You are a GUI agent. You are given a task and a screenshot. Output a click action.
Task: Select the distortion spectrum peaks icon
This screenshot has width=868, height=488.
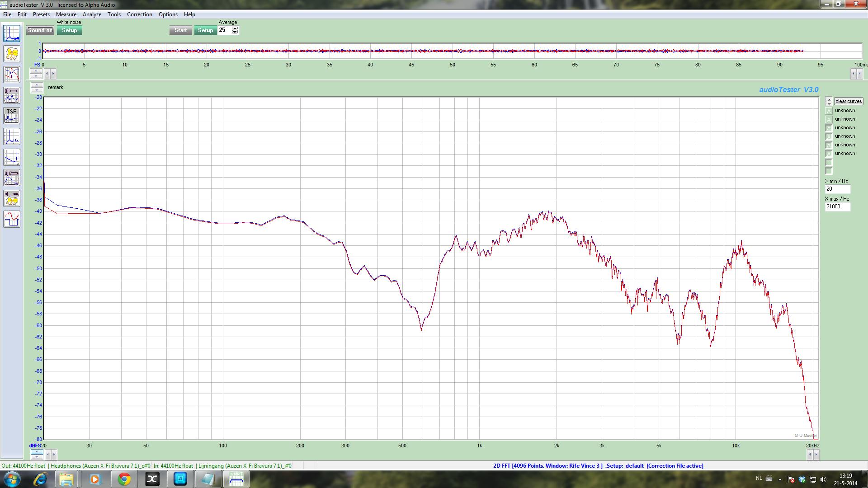point(12,136)
